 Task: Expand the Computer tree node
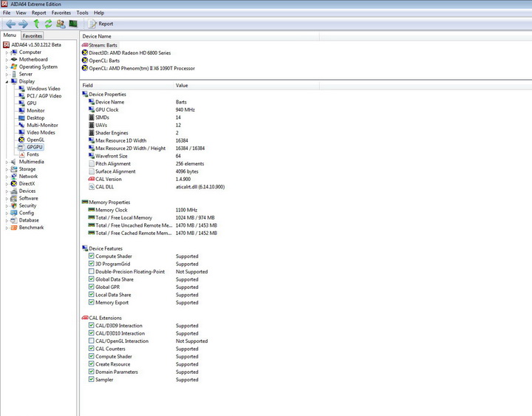(x=7, y=52)
